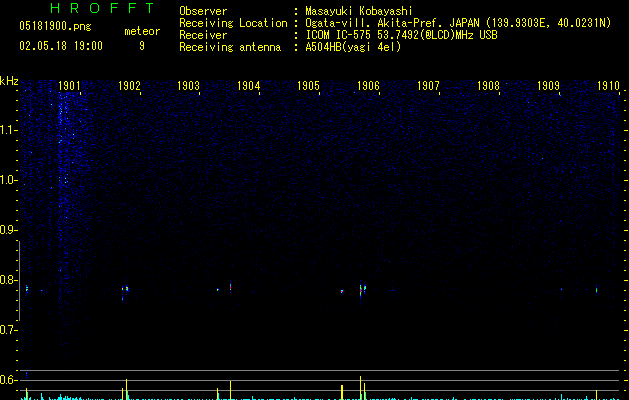Click the 1904 time marker
The image size is (629, 400).
pos(249,86)
